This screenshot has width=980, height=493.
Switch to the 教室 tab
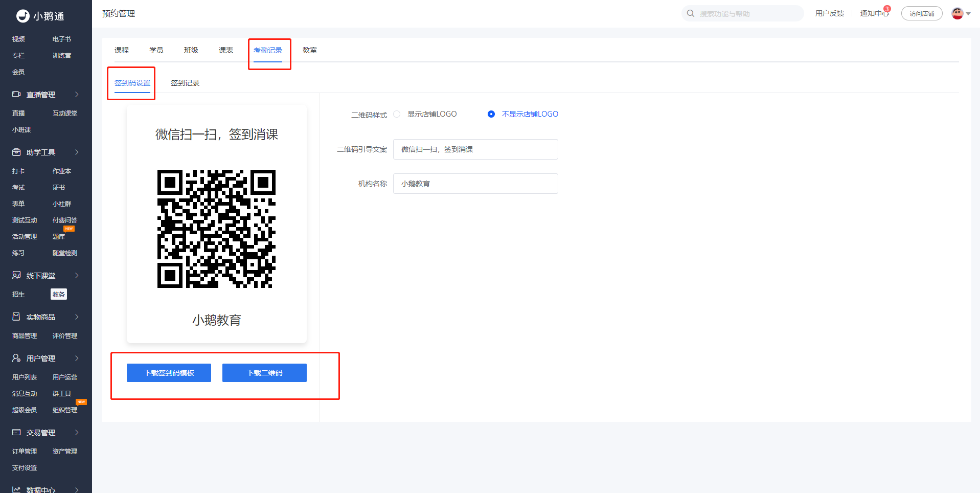coord(310,50)
